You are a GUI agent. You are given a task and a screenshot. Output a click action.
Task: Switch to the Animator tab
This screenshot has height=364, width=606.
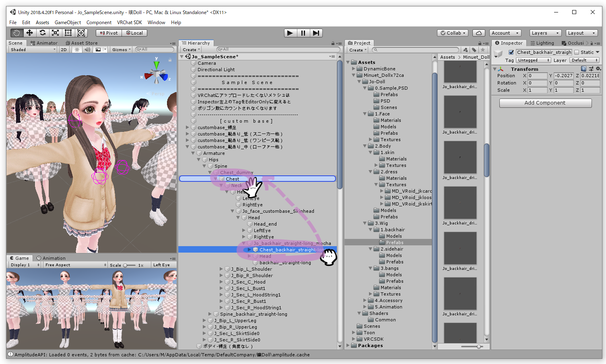tap(44, 43)
